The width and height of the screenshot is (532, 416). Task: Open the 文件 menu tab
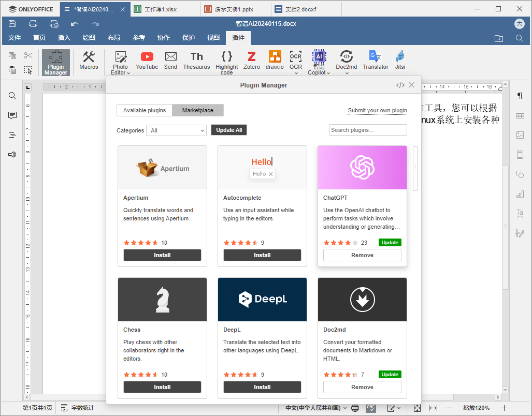[15, 38]
